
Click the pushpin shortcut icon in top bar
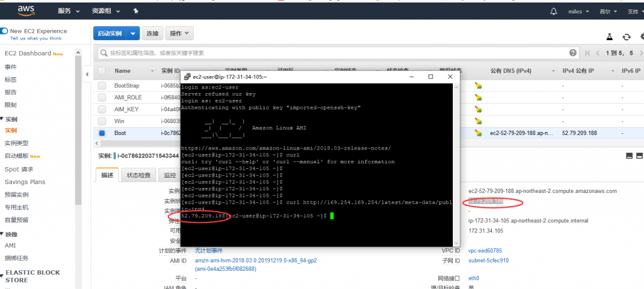tap(136, 11)
